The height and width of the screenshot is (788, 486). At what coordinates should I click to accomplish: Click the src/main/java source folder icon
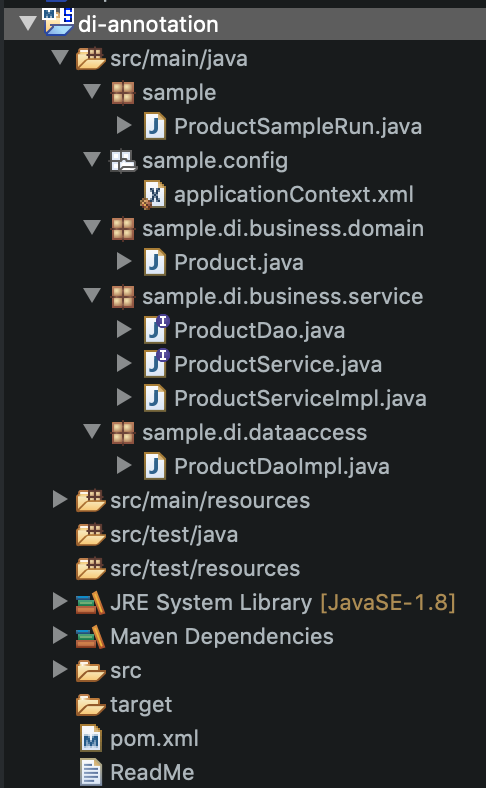pos(90,59)
